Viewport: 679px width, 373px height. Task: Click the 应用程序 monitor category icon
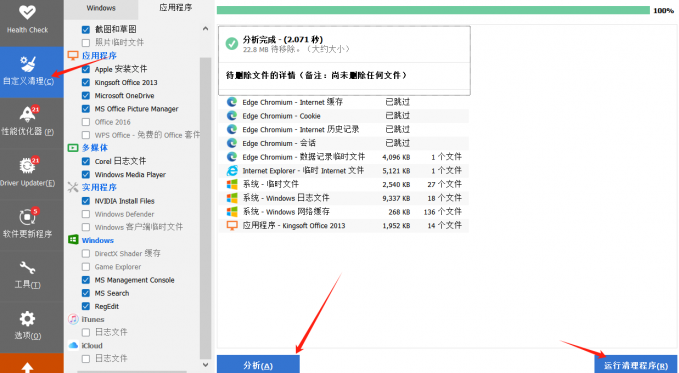pyautogui.click(x=73, y=55)
